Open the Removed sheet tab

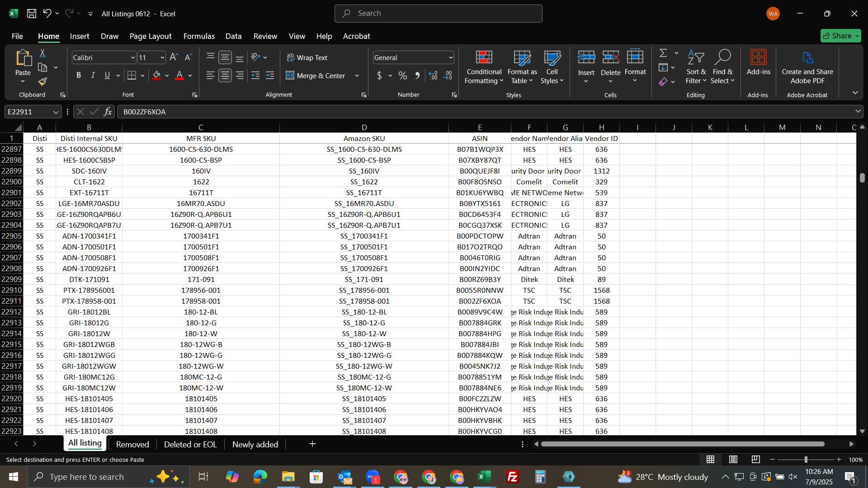pyautogui.click(x=132, y=445)
